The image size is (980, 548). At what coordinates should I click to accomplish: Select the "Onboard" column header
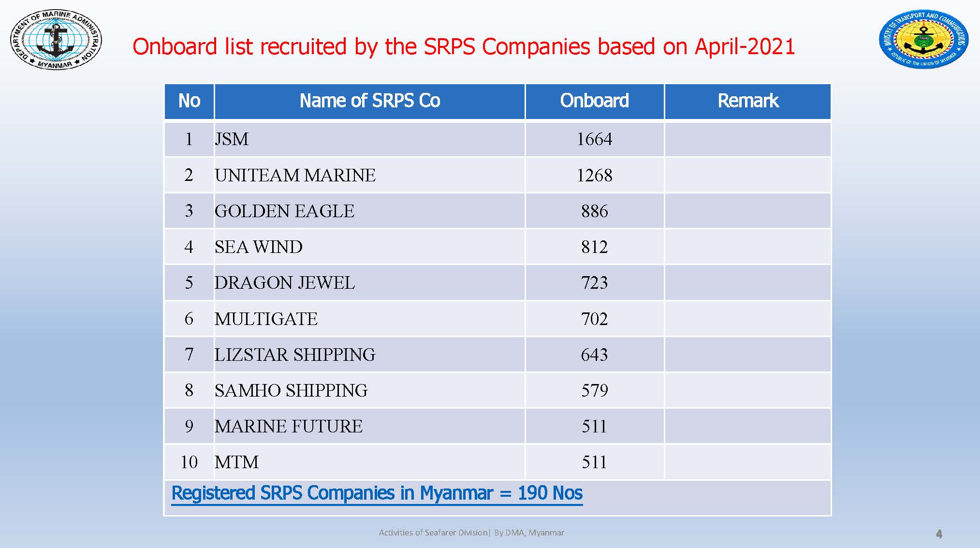[594, 101]
